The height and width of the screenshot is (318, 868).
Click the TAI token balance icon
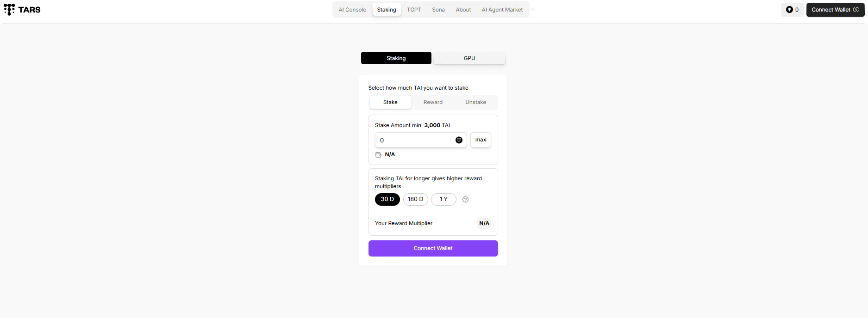pyautogui.click(x=789, y=10)
